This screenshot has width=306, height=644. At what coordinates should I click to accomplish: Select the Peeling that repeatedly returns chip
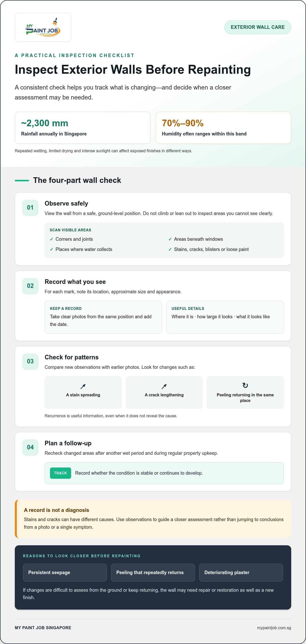(153, 573)
